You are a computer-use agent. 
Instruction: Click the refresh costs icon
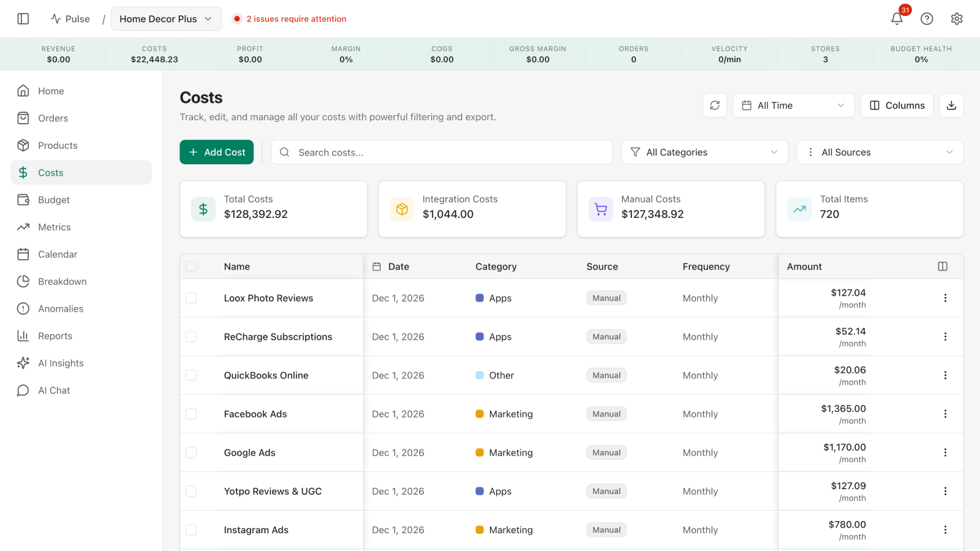715,105
